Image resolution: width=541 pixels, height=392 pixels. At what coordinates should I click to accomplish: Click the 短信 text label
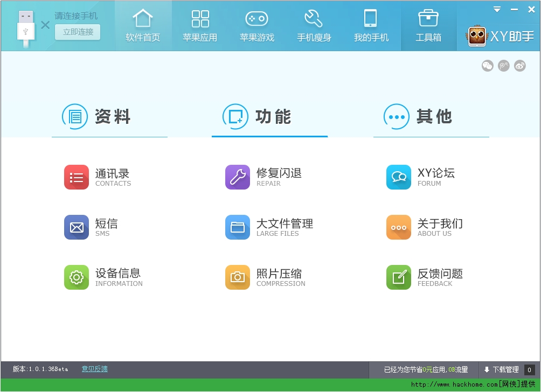click(x=107, y=223)
